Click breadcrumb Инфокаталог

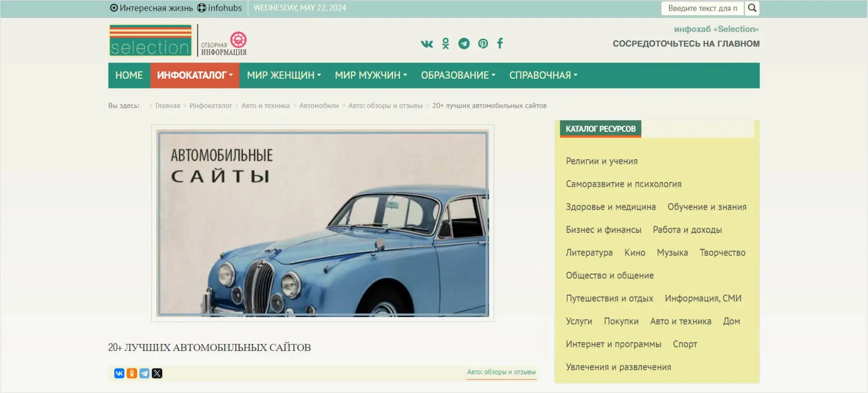211,106
